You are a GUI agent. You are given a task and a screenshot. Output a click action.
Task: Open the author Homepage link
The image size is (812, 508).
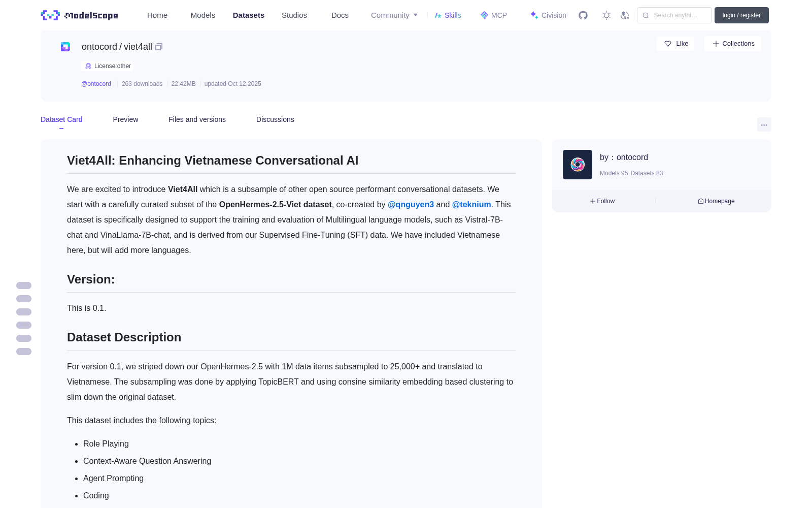(716, 201)
